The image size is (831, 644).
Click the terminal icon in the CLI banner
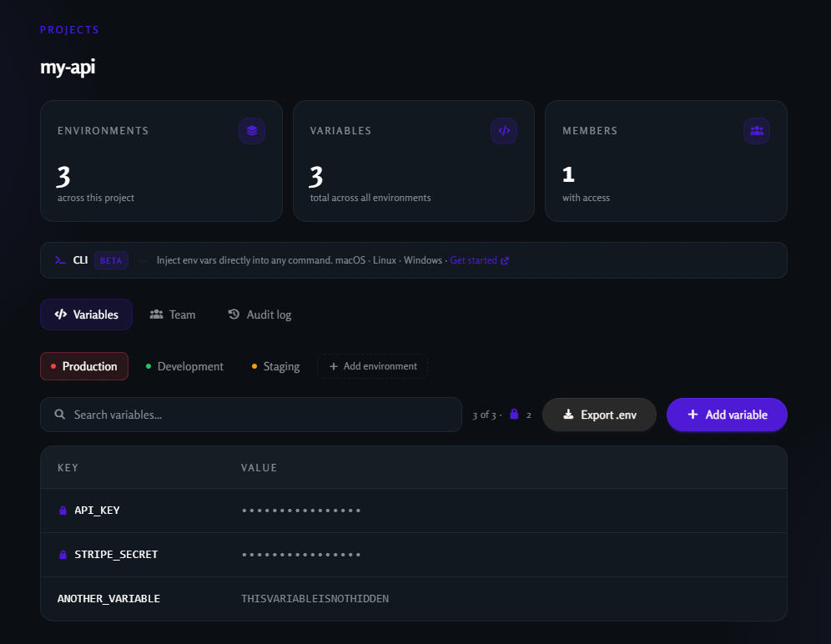coord(58,259)
